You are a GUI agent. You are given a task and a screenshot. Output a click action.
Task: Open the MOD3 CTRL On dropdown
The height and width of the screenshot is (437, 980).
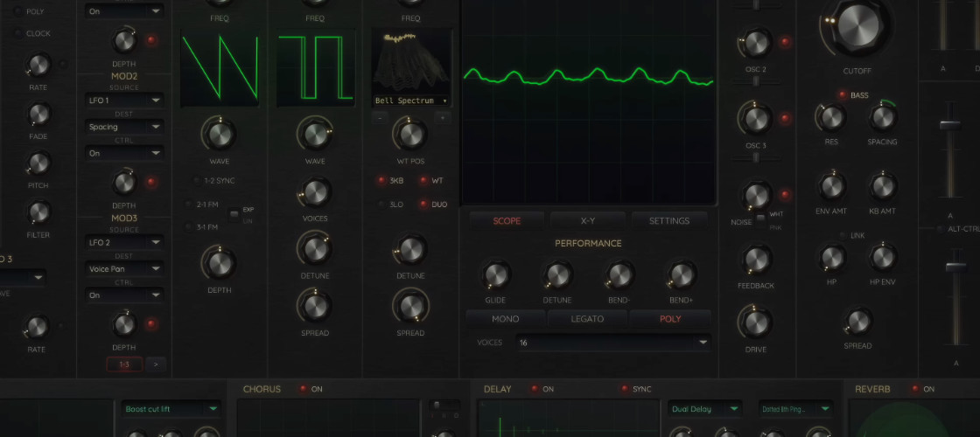[123, 295]
